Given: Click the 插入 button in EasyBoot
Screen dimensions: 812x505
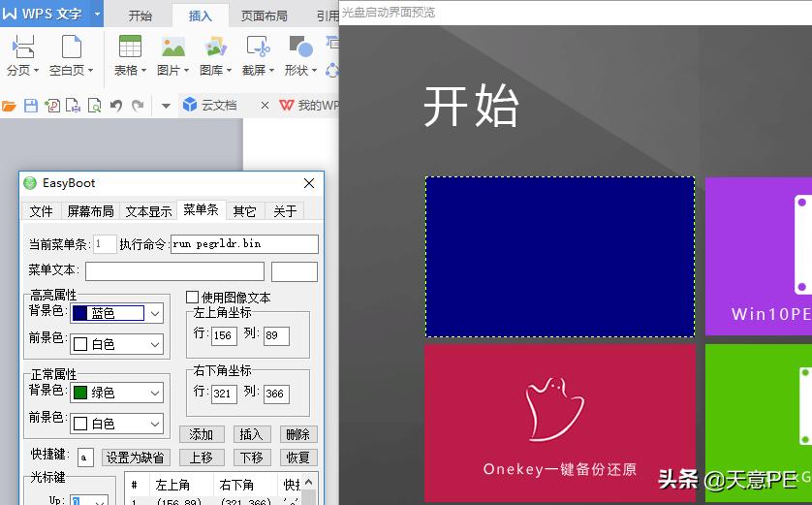Looking at the screenshot, I should coord(251,434).
